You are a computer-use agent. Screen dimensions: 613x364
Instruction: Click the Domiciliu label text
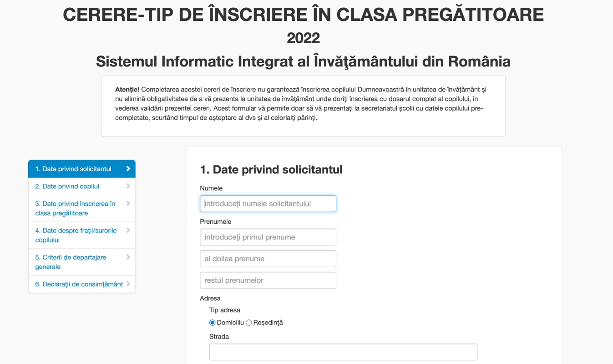(x=230, y=323)
